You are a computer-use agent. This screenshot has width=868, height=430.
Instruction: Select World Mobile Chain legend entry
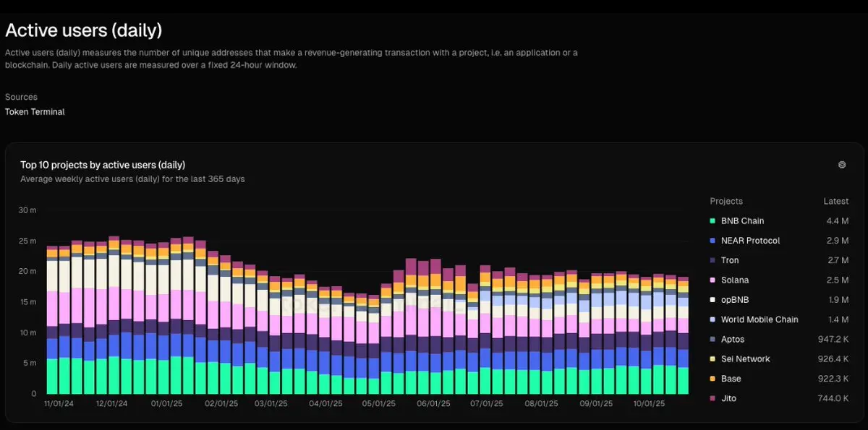click(759, 319)
